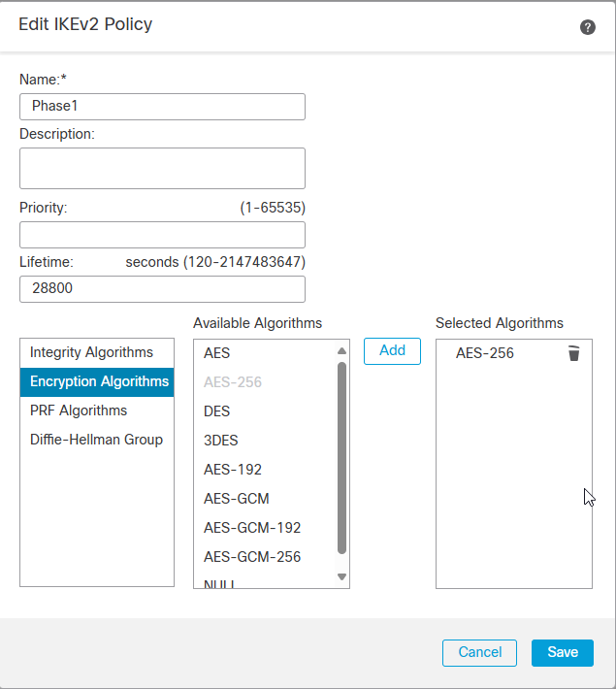The width and height of the screenshot is (616, 689).
Task: Cancel editing the policy
Action: [479, 653]
